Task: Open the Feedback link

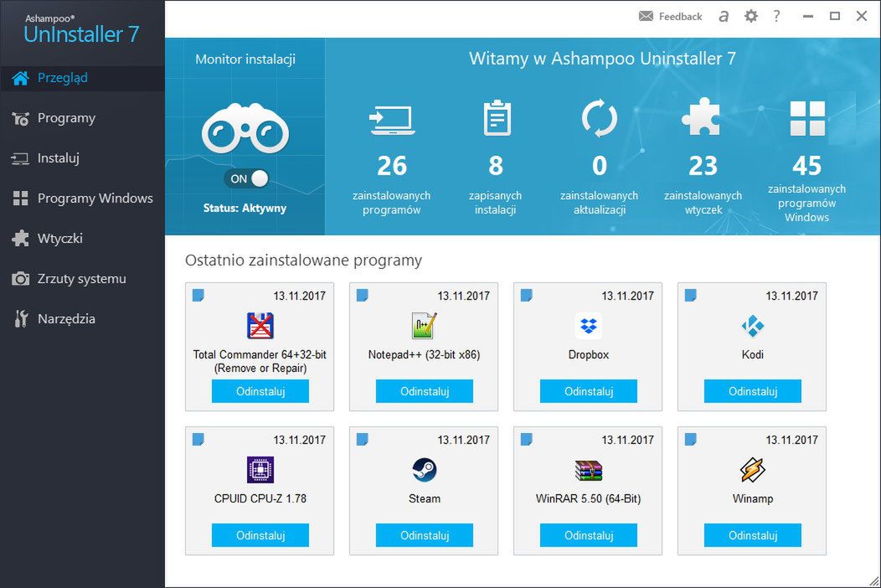Action: coord(680,17)
